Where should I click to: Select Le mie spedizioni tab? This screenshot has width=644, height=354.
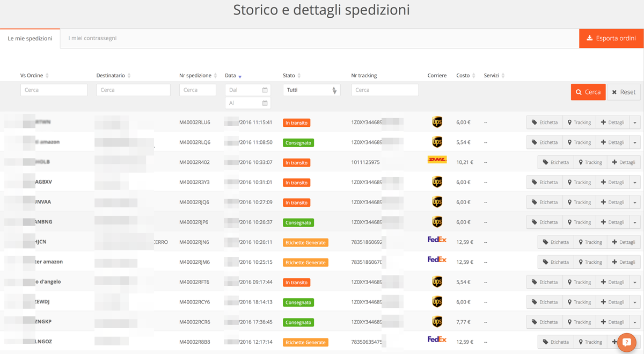pos(30,39)
